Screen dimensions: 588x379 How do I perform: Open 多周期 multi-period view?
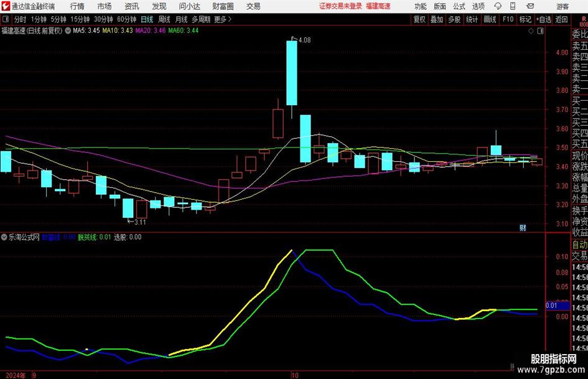(x=201, y=19)
